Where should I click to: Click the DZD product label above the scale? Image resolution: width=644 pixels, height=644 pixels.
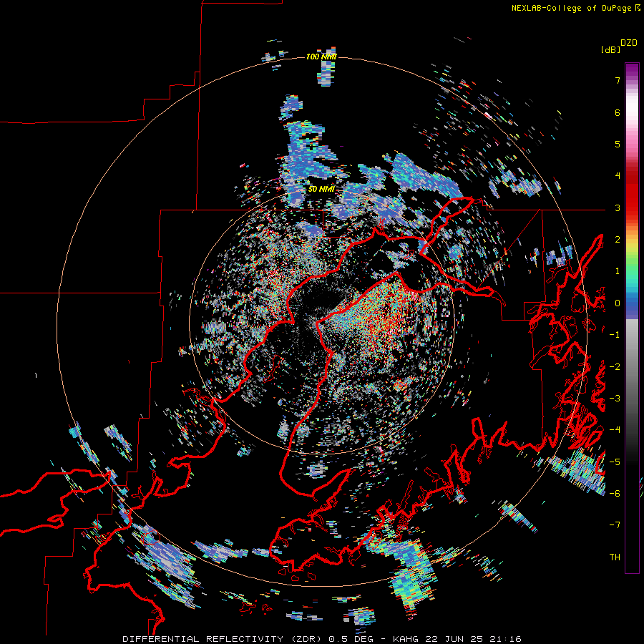[x=629, y=43]
